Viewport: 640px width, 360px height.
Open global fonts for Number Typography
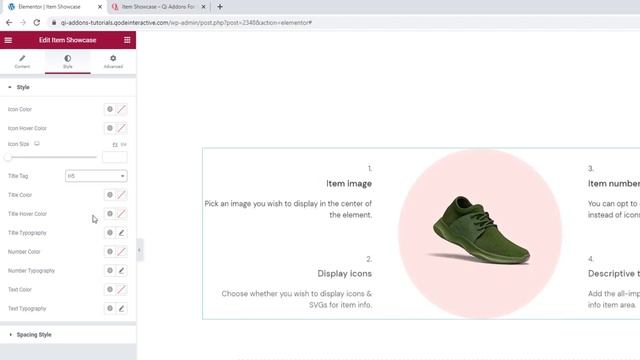pyautogui.click(x=110, y=271)
